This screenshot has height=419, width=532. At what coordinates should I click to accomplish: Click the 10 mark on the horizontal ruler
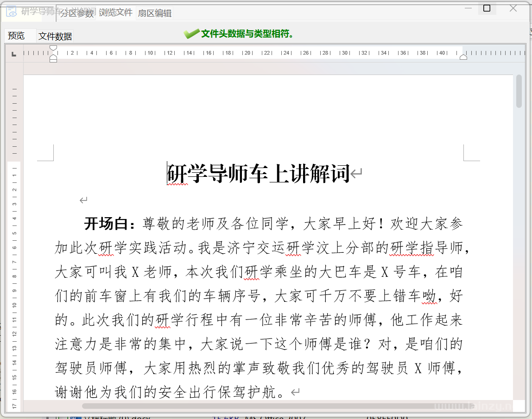tap(150, 53)
